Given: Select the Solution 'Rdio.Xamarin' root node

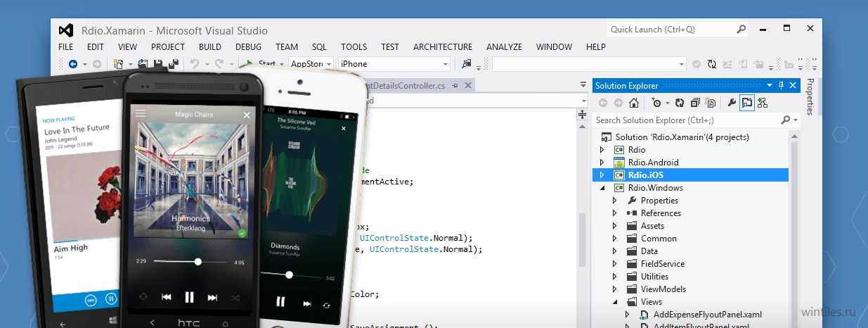Looking at the screenshot, I should click(682, 137).
